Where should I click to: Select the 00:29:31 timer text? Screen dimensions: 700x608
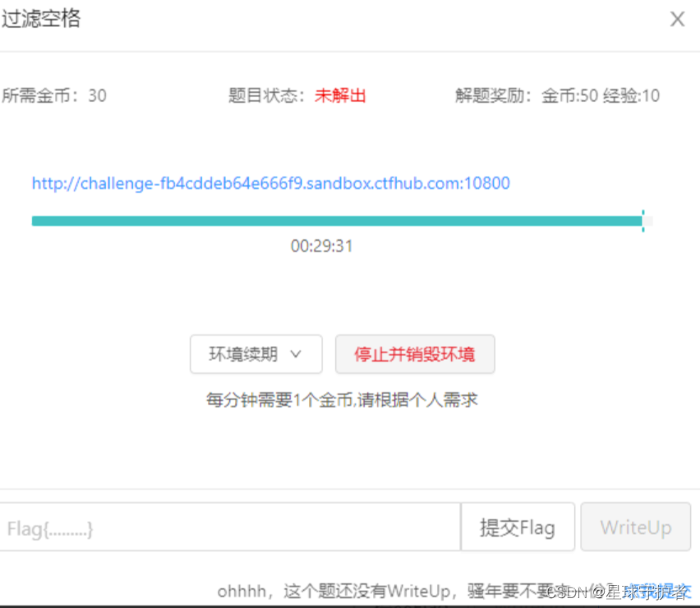point(321,246)
